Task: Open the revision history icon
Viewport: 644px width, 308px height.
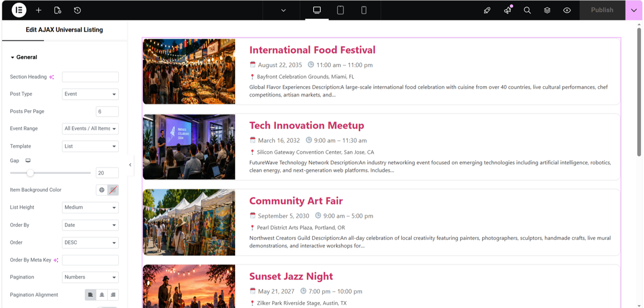Action: [77, 10]
